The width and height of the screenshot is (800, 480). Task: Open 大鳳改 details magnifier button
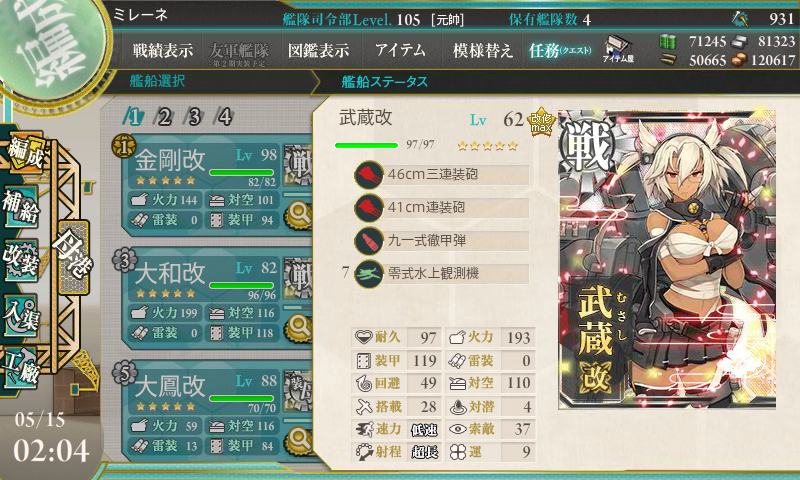(x=299, y=440)
